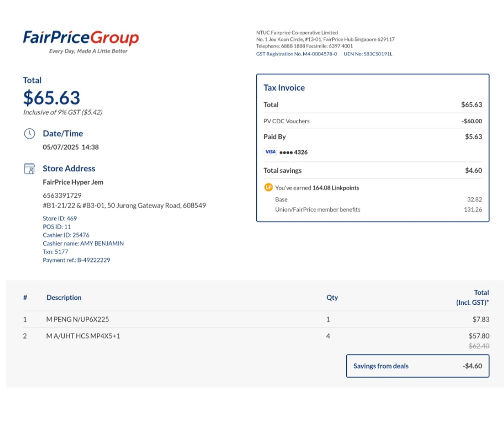Click the Qty column header
The image size is (504, 435).
(332, 297)
